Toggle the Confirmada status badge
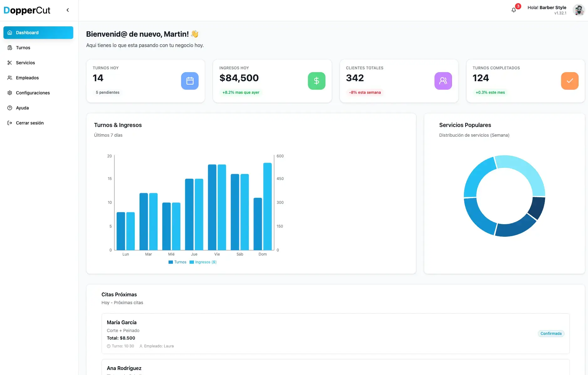The width and height of the screenshot is (588, 375). click(x=550, y=333)
